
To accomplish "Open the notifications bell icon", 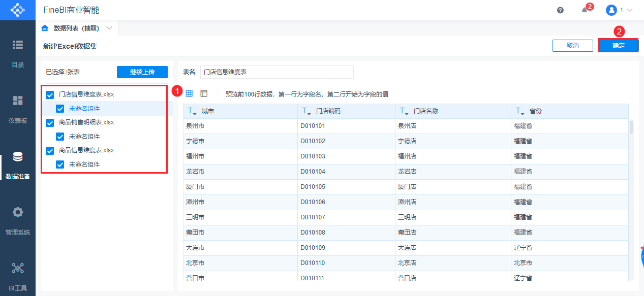I will (585, 10).
